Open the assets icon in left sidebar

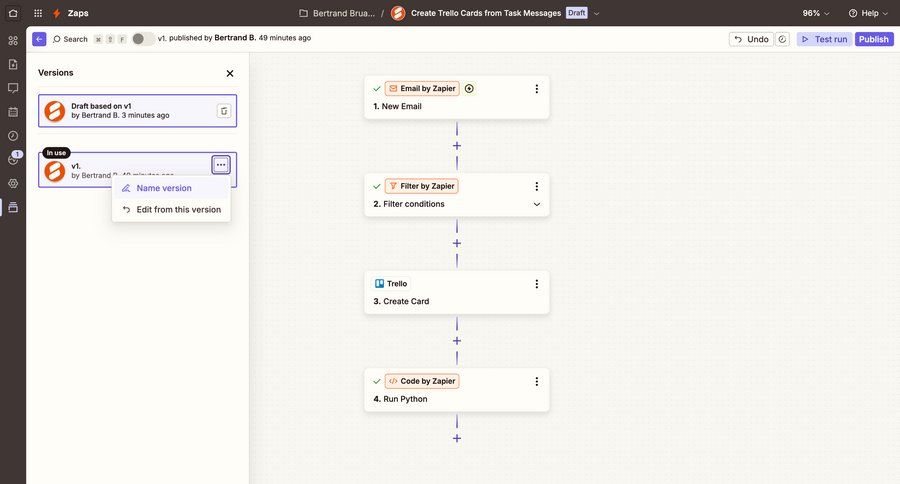[x=13, y=41]
